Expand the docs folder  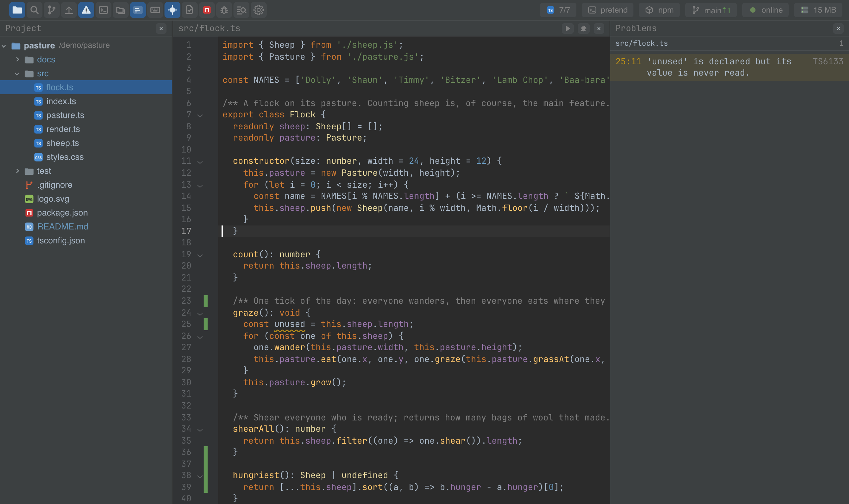pos(18,59)
